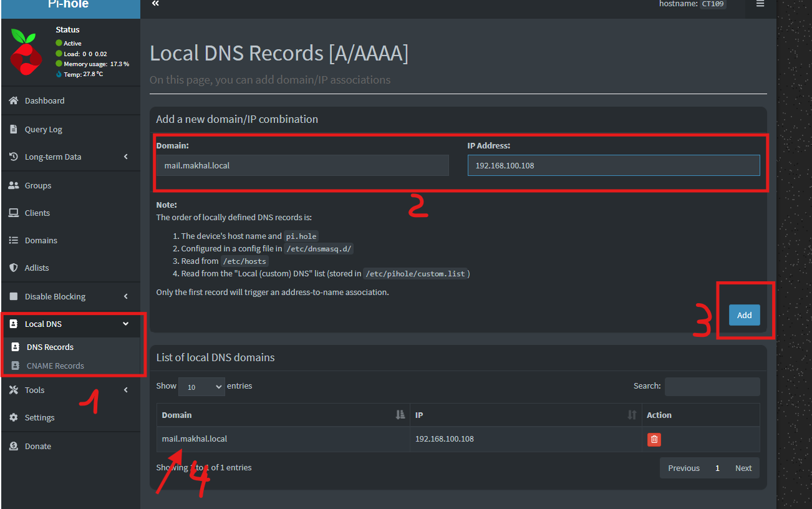Click the pi.hole code text
Viewport: 812px width, 509px height.
coord(301,236)
